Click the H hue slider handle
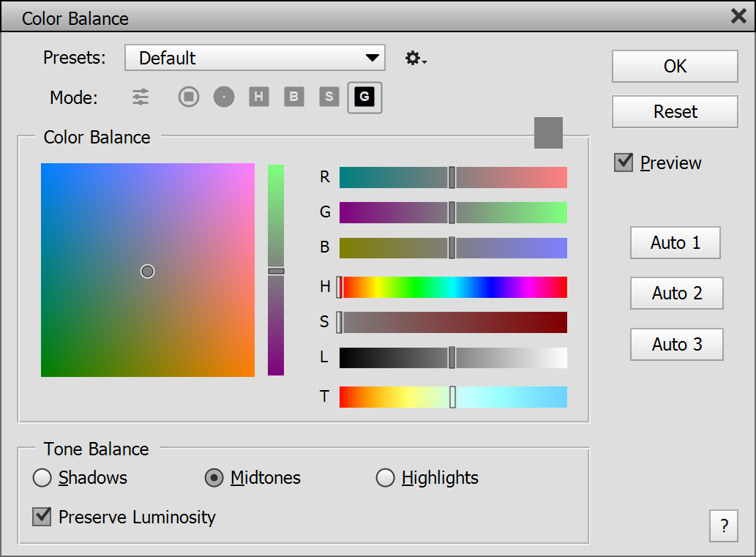756x557 pixels. [x=340, y=287]
